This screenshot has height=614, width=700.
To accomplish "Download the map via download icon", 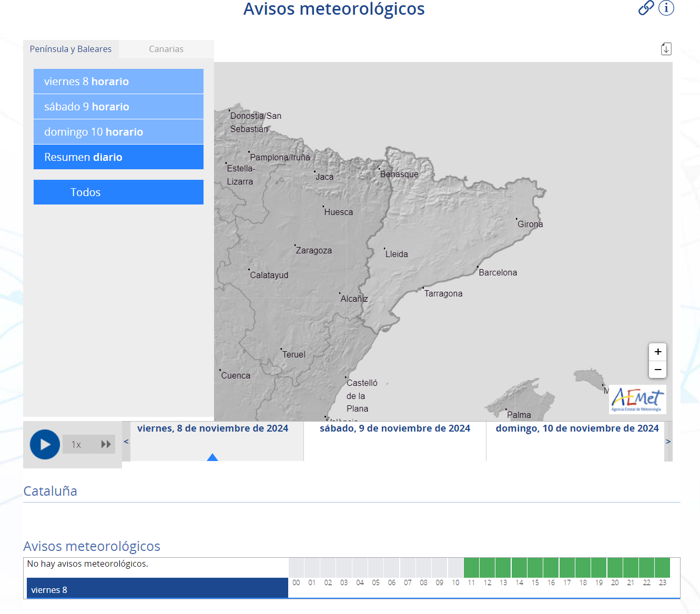I will tap(666, 49).
